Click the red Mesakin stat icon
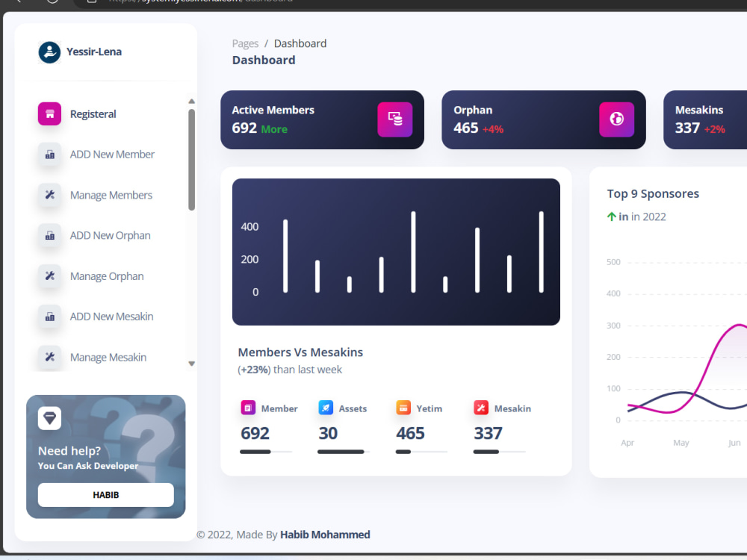 [x=480, y=408]
